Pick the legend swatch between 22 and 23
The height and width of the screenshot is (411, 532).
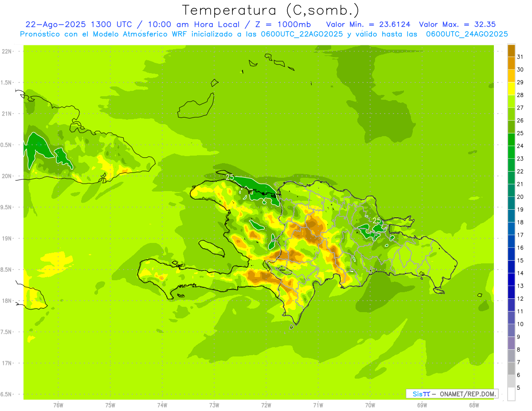511,165
